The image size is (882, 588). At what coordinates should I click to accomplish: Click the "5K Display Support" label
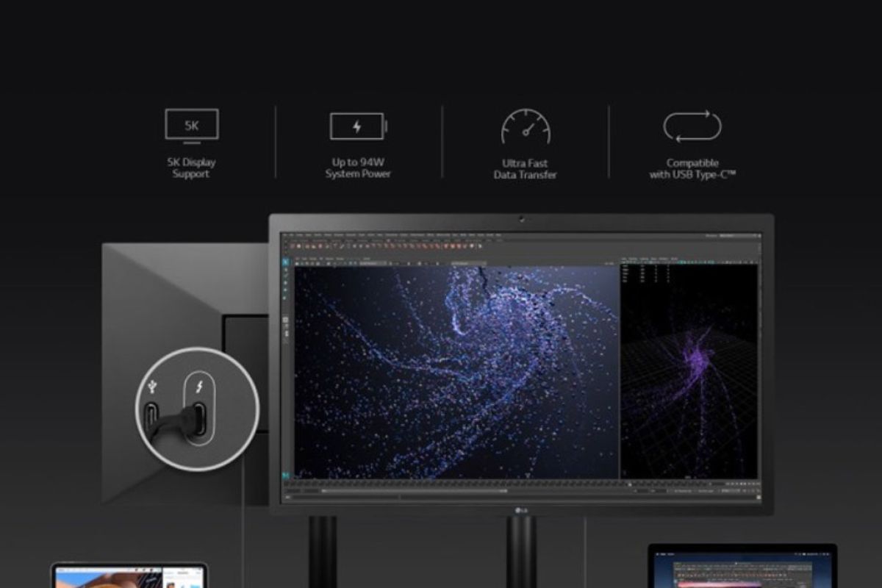pos(191,168)
